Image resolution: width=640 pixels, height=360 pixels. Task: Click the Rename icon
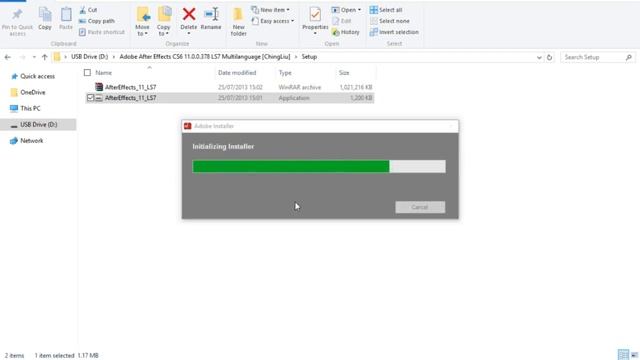coord(211,14)
